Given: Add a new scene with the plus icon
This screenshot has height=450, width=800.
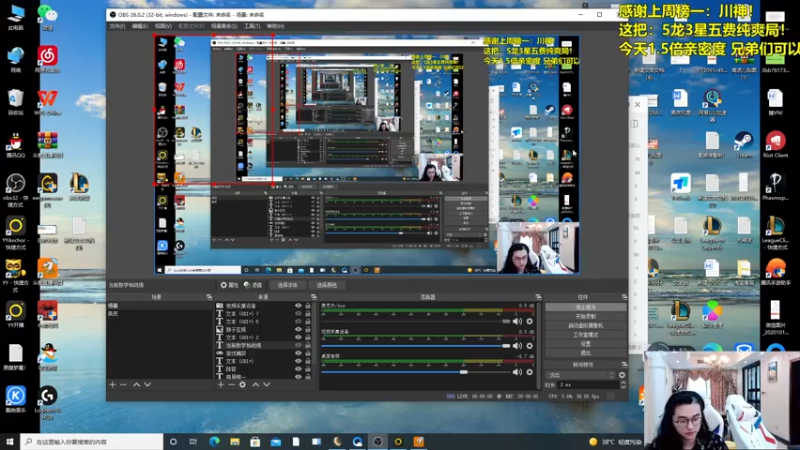Looking at the screenshot, I should (113, 384).
